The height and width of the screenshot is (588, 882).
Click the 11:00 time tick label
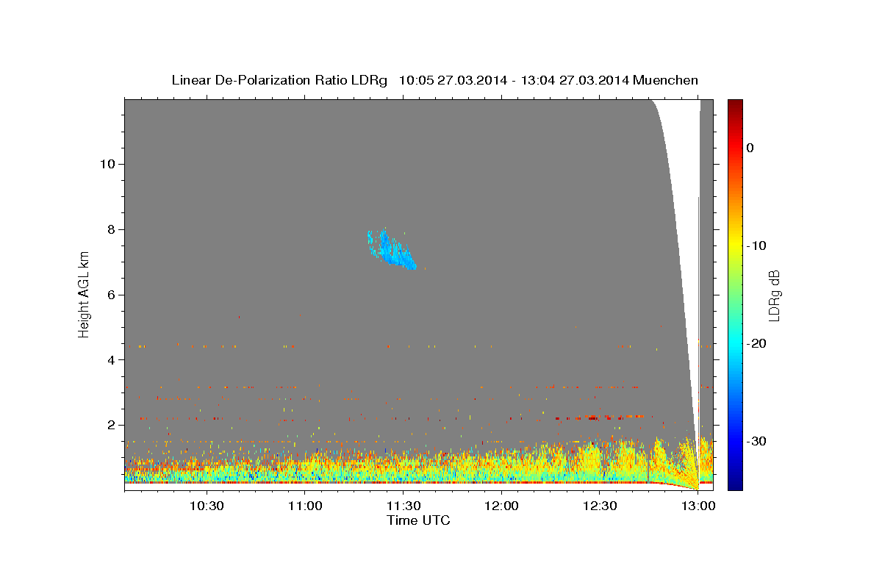tap(305, 506)
